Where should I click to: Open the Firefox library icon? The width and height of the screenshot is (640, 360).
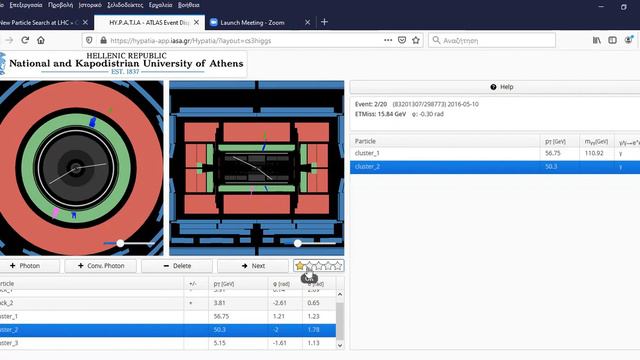pos(597,40)
